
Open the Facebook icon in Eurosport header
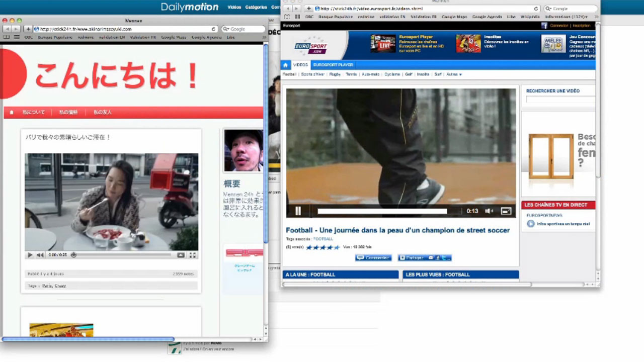coord(544,25)
